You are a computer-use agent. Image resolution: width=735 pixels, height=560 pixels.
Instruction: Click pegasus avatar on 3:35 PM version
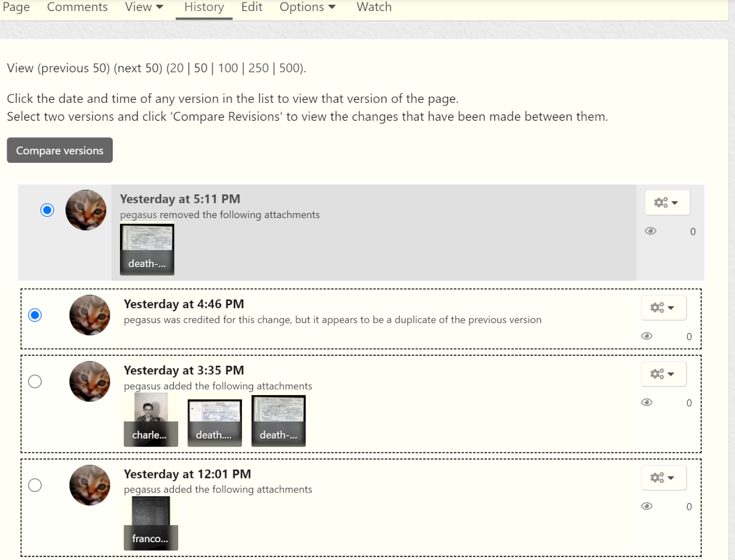coord(89,381)
